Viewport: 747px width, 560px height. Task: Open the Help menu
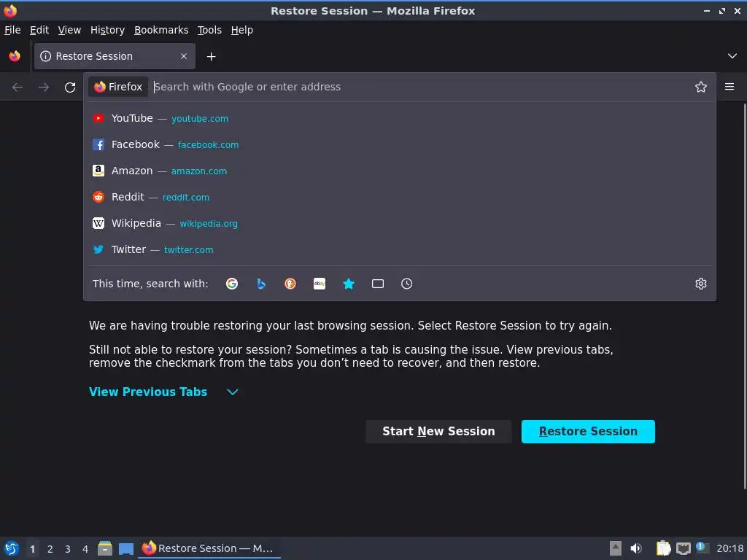tap(242, 30)
